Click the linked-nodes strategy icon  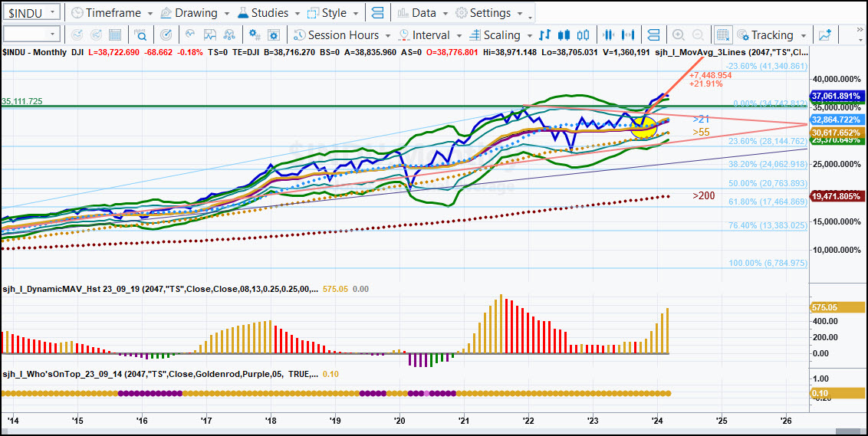pos(229,34)
